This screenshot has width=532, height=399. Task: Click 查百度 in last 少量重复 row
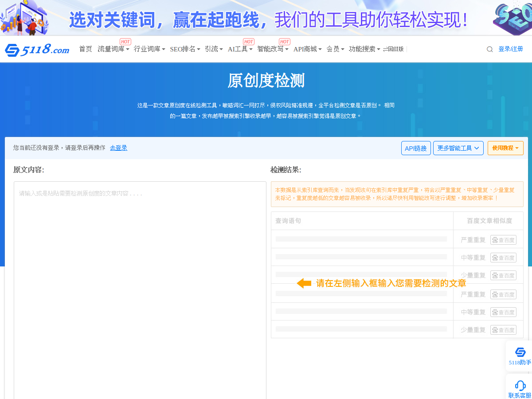click(503, 330)
